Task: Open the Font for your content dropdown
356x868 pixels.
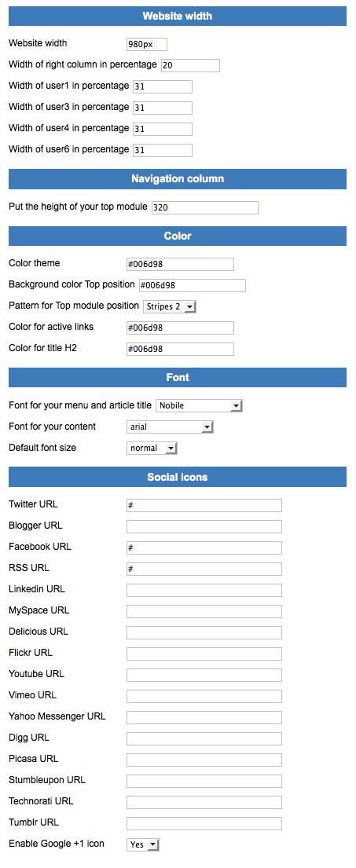Action: pyautogui.click(x=170, y=427)
